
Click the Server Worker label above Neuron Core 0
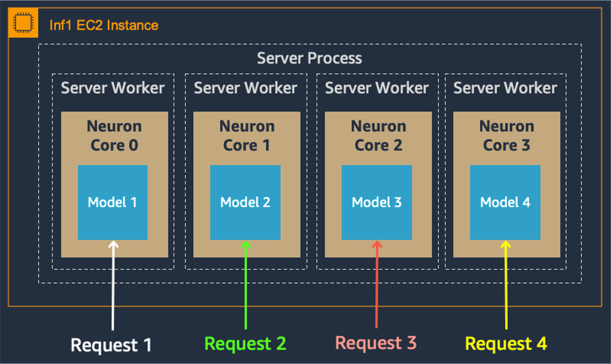pyautogui.click(x=113, y=88)
